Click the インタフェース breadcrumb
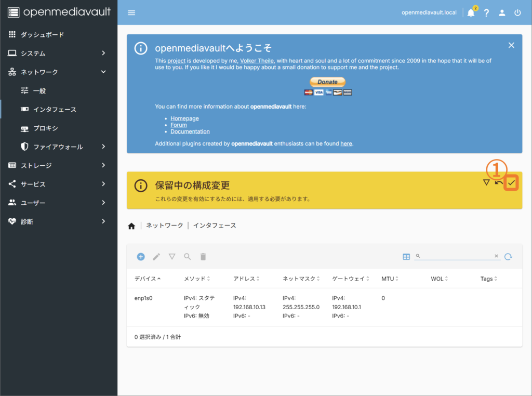The height and width of the screenshot is (396, 532). [215, 226]
